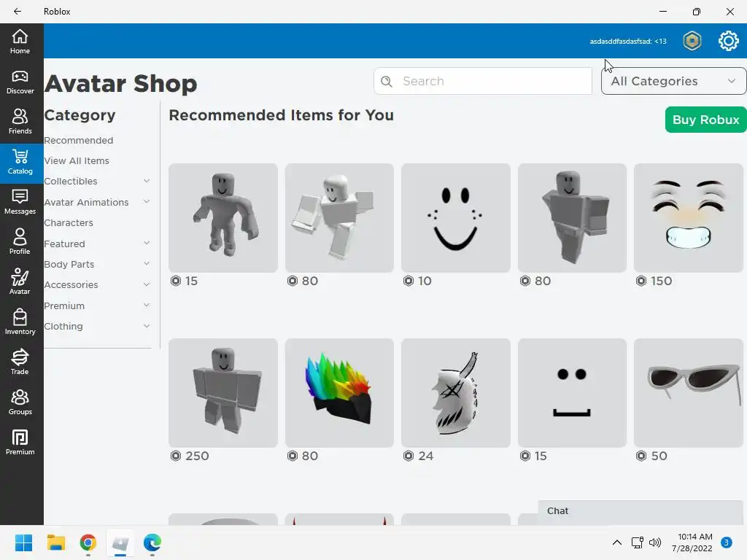Select View All Items
This screenshot has width=747, height=560.
click(x=77, y=161)
